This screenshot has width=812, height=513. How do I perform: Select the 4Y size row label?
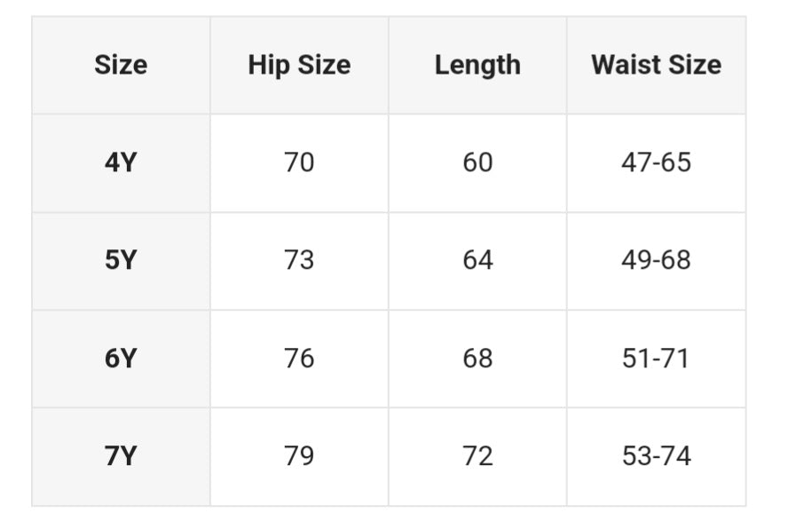(121, 162)
